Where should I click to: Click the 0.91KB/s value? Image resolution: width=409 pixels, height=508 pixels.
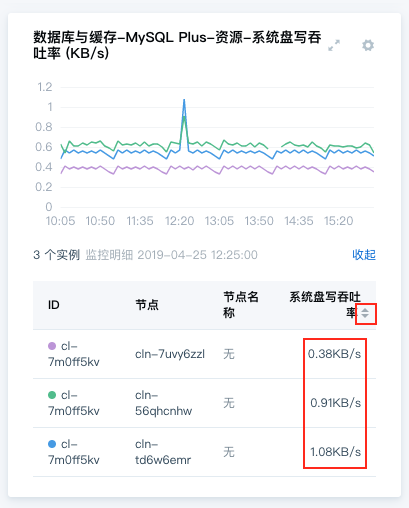(336, 403)
